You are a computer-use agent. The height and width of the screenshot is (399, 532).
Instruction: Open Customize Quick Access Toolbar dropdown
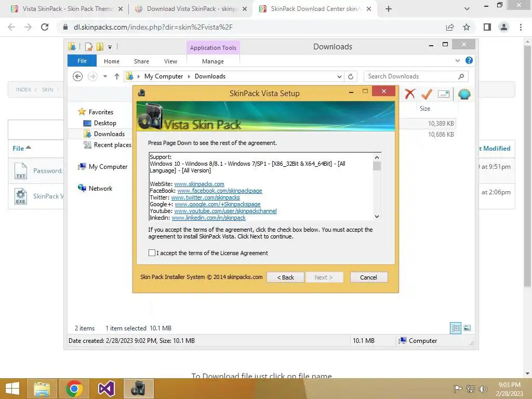point(110,47)
